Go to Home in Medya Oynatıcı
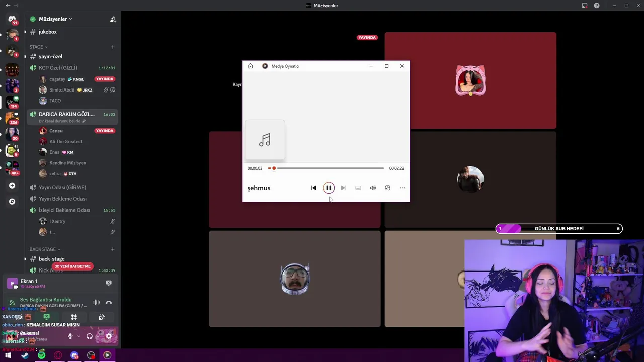The height and width of the screenshot is (362, 644). (x=250, y=66)
